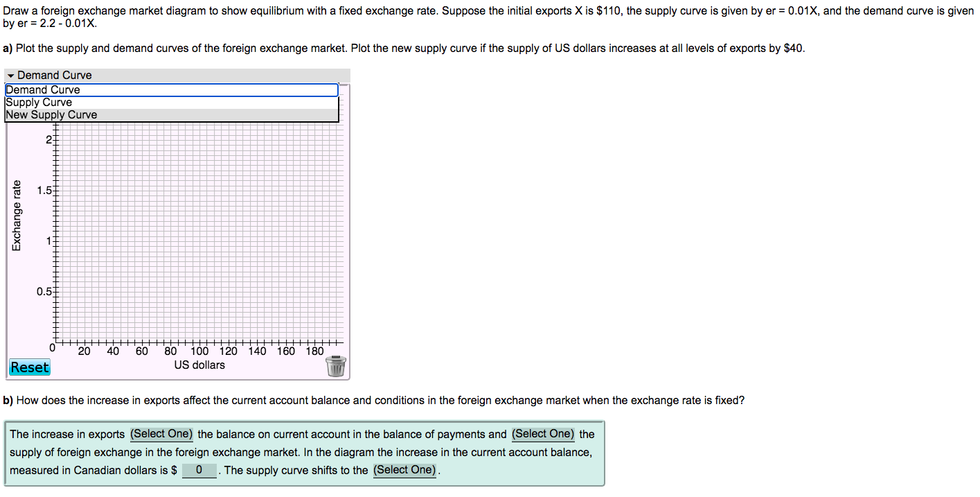980x497 pixels.
Task: Open the first "(Select One)" dropdown after exports
Action: (x=161, y=434)
